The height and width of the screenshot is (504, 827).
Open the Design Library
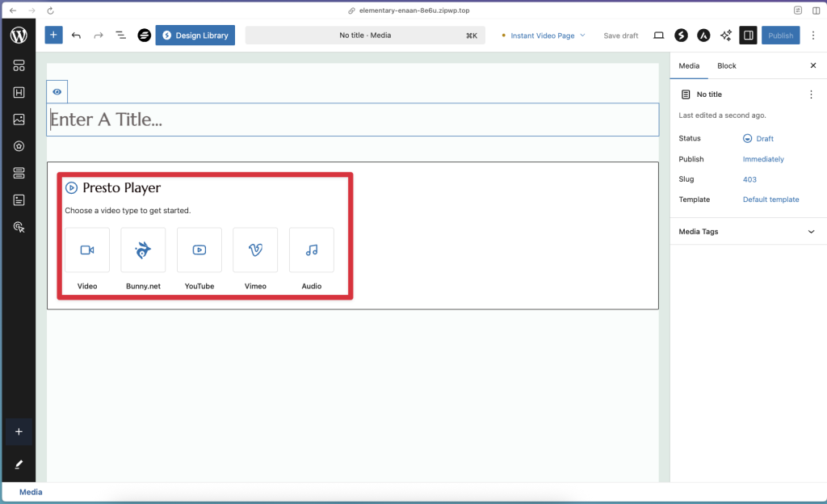pyautogui.click(x=195, y=36)
